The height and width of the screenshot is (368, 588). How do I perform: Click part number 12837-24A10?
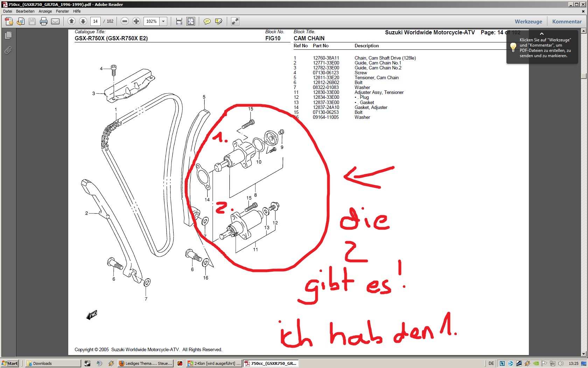(326, 108)
